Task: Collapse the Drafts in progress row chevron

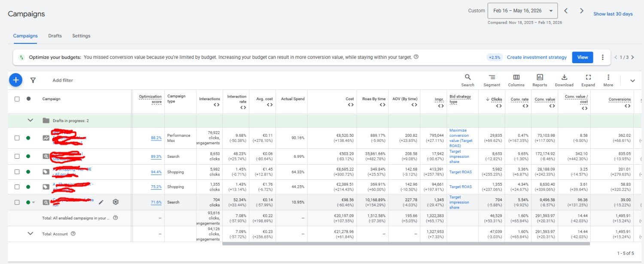Action: [x=30, y=120]
